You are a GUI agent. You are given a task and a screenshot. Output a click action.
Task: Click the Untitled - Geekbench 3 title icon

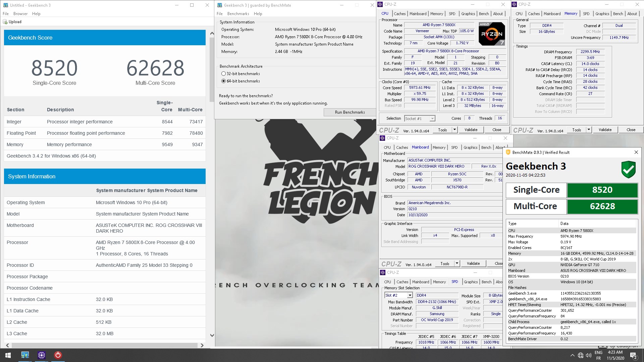(x=6, y=5)
